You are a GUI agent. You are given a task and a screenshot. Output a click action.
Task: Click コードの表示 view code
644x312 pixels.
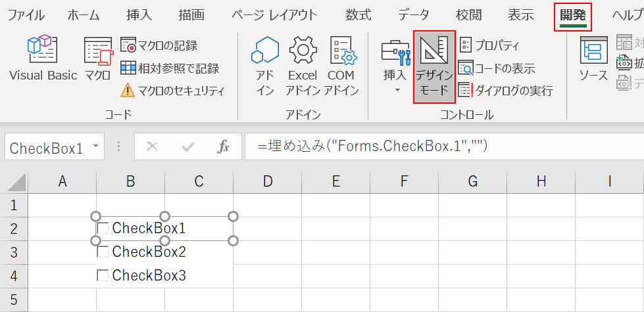click(x=497, y=68)
